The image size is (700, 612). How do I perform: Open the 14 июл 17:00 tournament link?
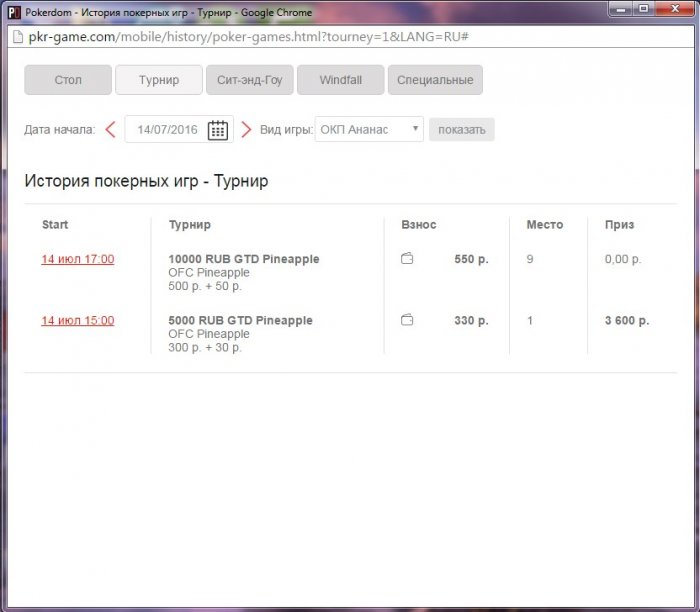[x=78, y=259]
